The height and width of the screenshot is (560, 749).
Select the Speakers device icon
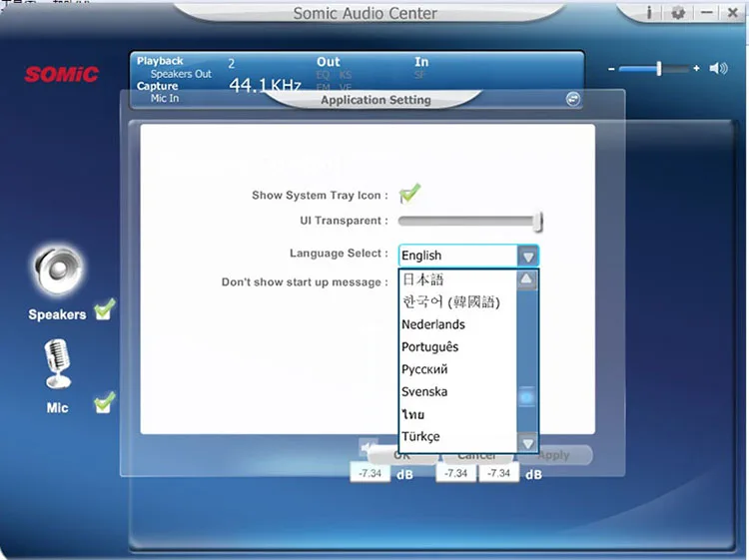pos(59,270)
